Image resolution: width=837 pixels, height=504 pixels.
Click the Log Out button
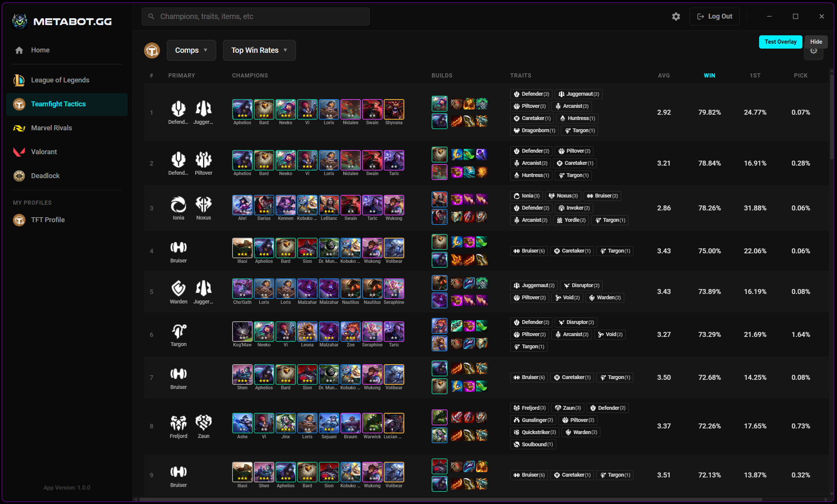coord(714,16)
